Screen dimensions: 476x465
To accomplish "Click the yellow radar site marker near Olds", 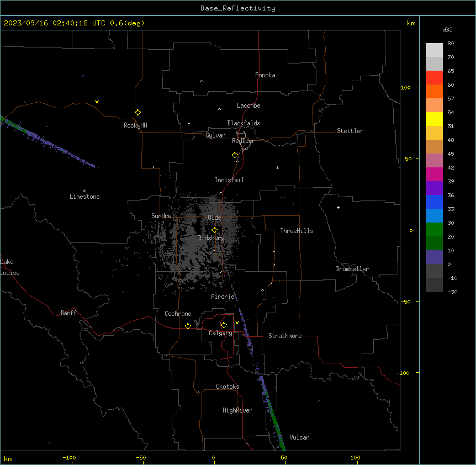I will click(x=214, y=230).
